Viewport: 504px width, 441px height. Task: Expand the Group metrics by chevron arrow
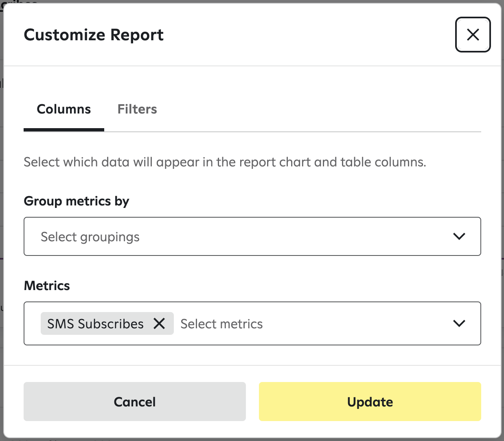[459, 236]
